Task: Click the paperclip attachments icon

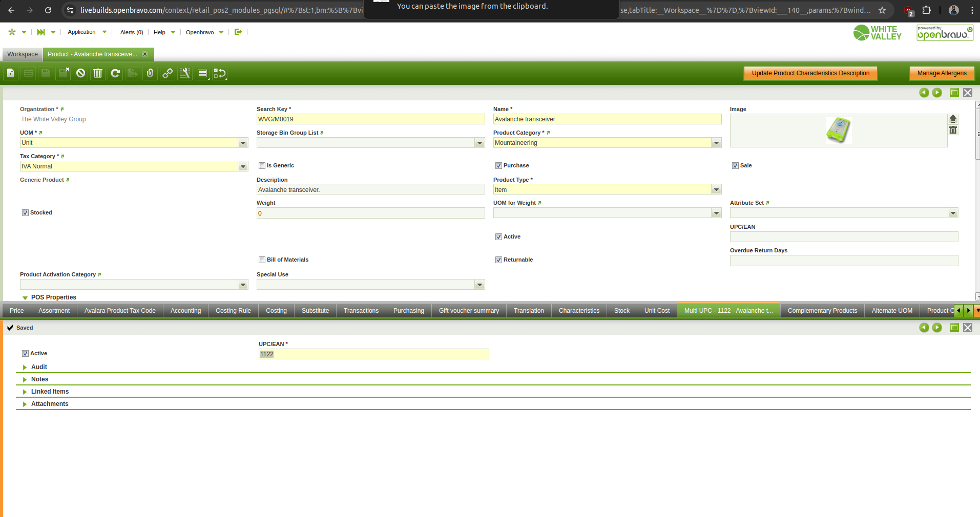Action: [150, 74]
